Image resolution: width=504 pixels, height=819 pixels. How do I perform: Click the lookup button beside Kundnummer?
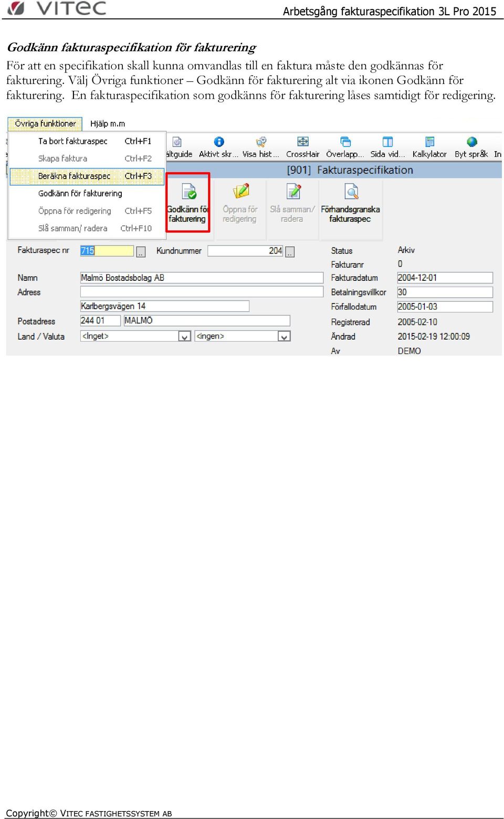tap(290, 252)
